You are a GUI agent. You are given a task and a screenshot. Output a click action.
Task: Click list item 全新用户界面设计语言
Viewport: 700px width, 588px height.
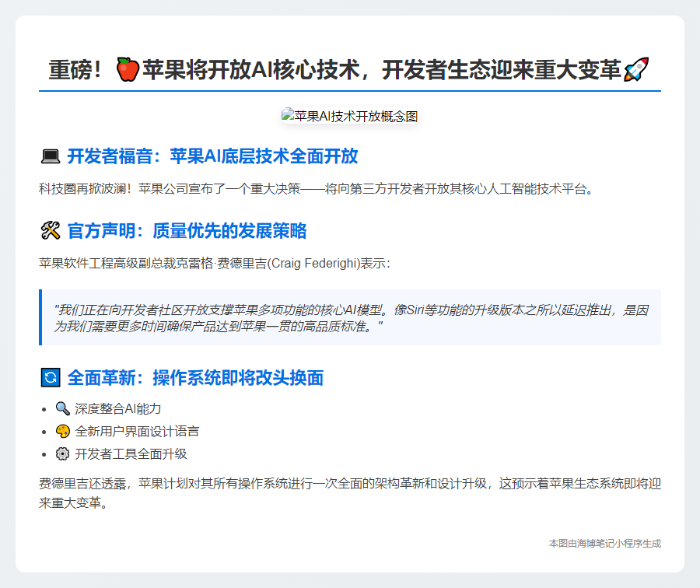[x=137, y=432]
